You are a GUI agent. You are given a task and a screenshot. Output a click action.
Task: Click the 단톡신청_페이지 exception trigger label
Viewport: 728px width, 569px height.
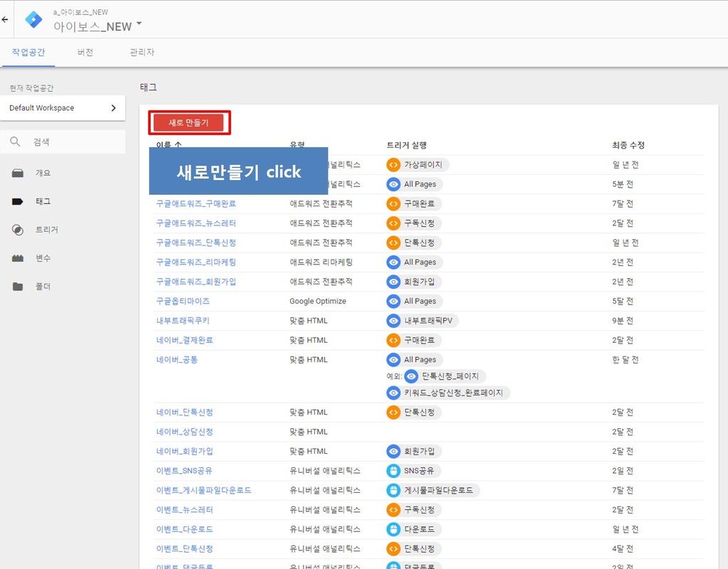[x=450, y=376]
